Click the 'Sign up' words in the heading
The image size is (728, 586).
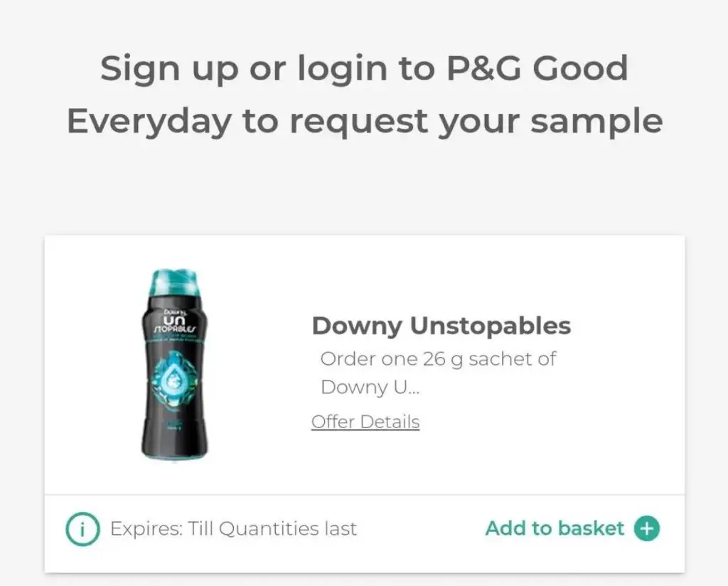click(x=169, y=69)
